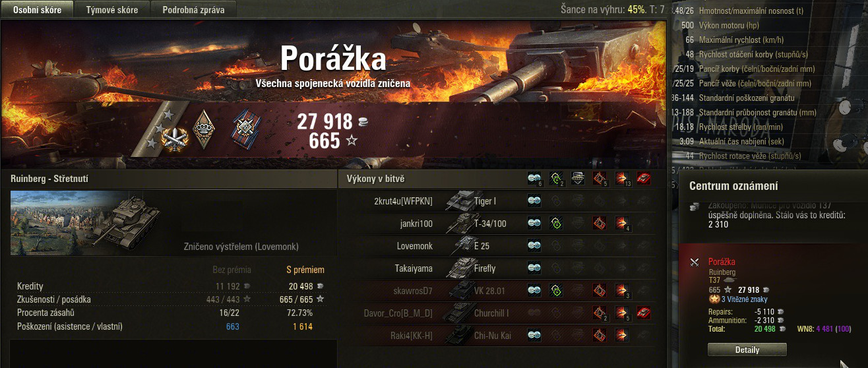The image size is (868, 368).
Task: Click header destroyed vehicles red tank icon
Action: click(x=644, y=178)
